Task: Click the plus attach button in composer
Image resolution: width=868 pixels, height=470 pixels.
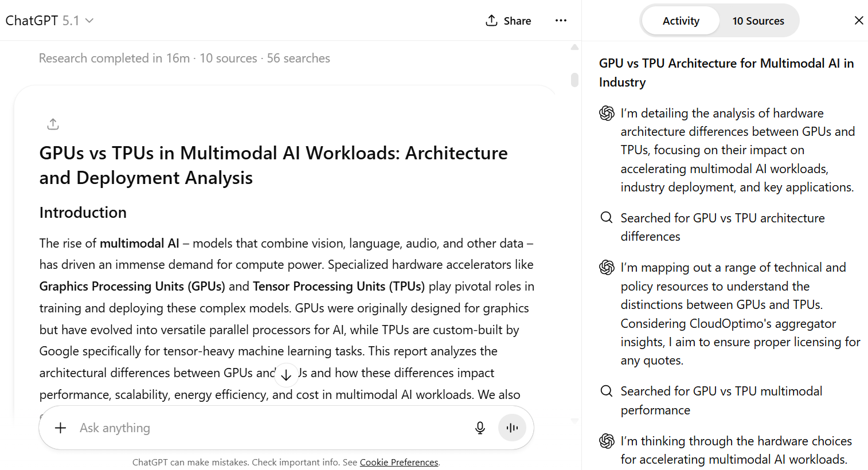Action: click(61, 428)
